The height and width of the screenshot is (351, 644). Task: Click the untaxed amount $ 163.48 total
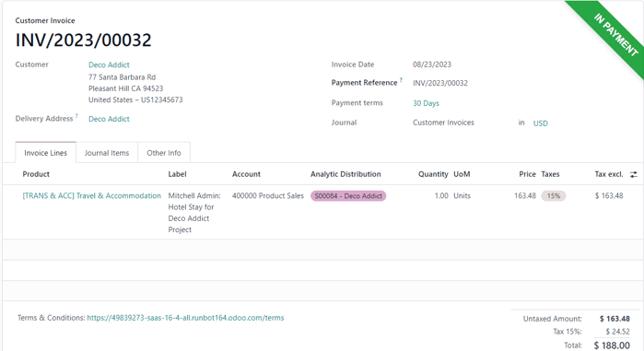(615, 319)
